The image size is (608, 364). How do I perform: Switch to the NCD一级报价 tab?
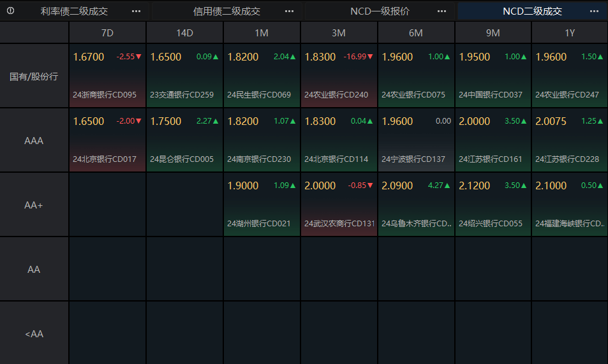coord(380,11)
